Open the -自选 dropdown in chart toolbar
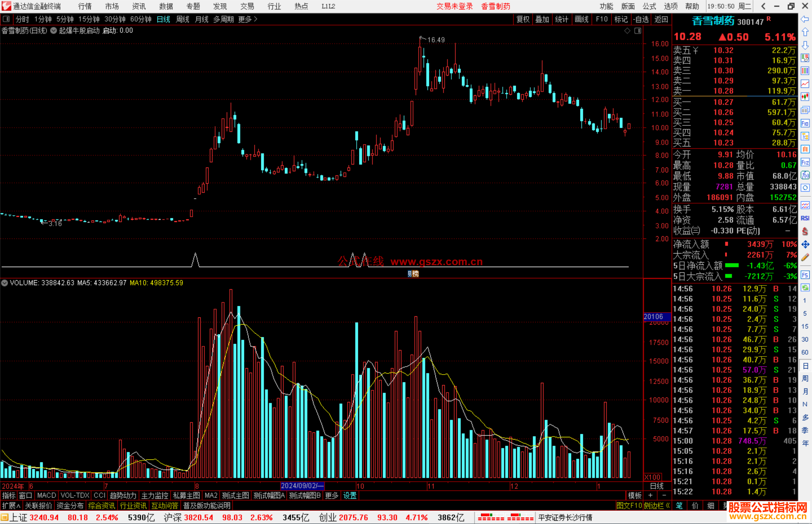This screenshot has width=812, height=524. tap(641, 19)
